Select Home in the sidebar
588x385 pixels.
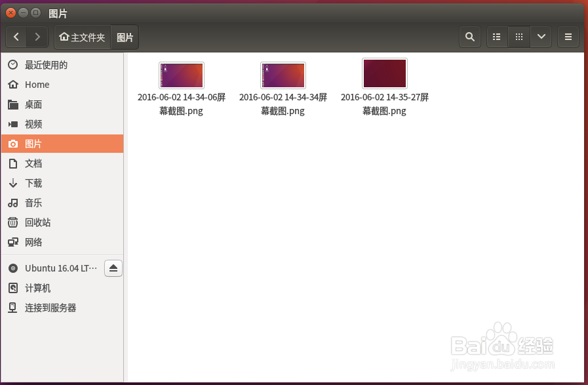point(36,84)
